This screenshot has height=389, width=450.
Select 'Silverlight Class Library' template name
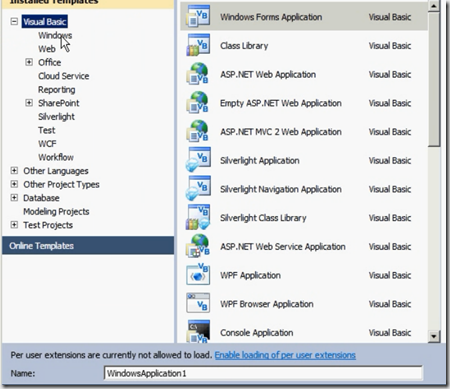(x=263, y=218)
